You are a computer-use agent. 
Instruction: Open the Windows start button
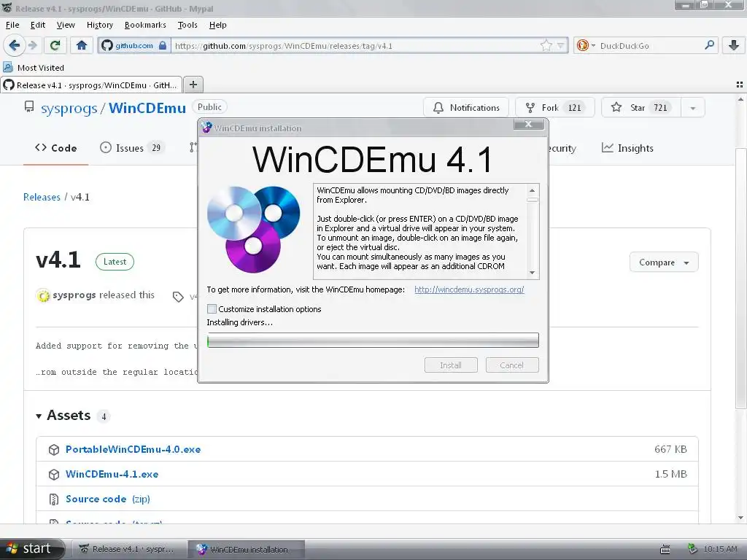32,549
